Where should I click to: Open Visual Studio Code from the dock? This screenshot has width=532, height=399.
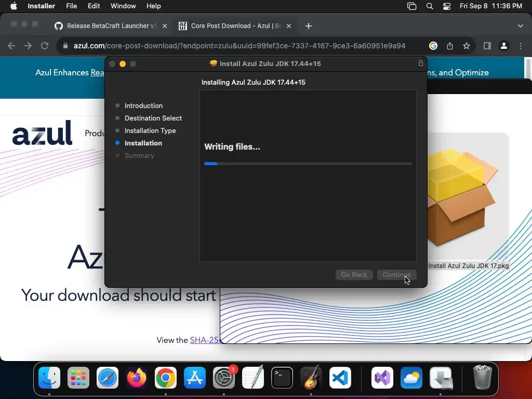(x=340, y=378)
